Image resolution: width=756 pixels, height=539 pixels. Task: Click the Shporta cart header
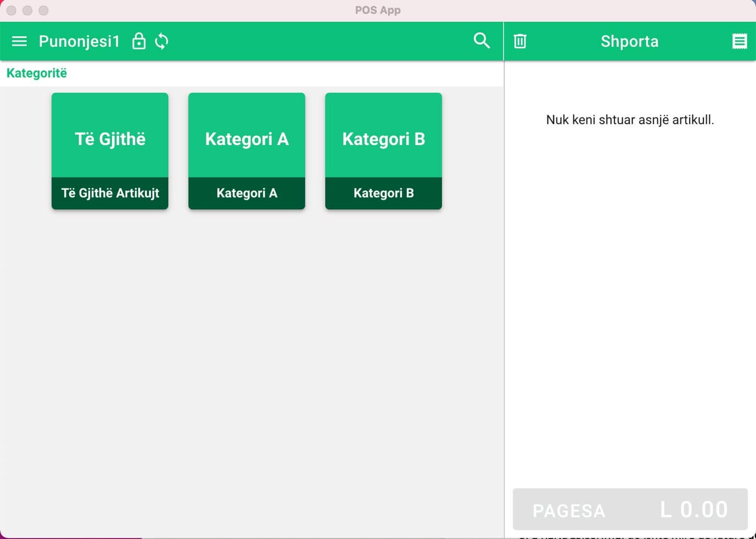click(x=629, y=41)
